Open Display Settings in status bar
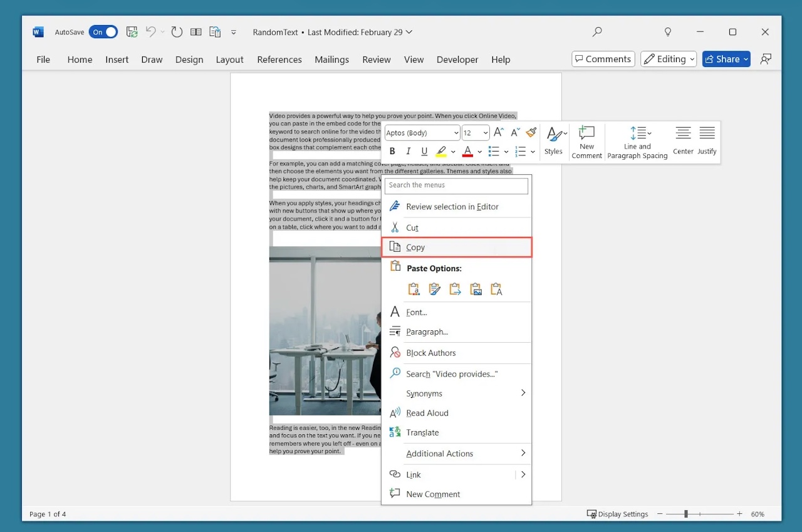This screenshot has width=802, height=532. pyautogui.click(x=618, y=514)
